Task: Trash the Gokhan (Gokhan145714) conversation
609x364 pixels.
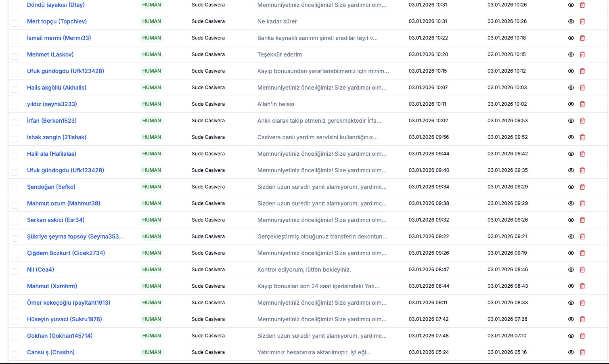Action: coord(582,336)
